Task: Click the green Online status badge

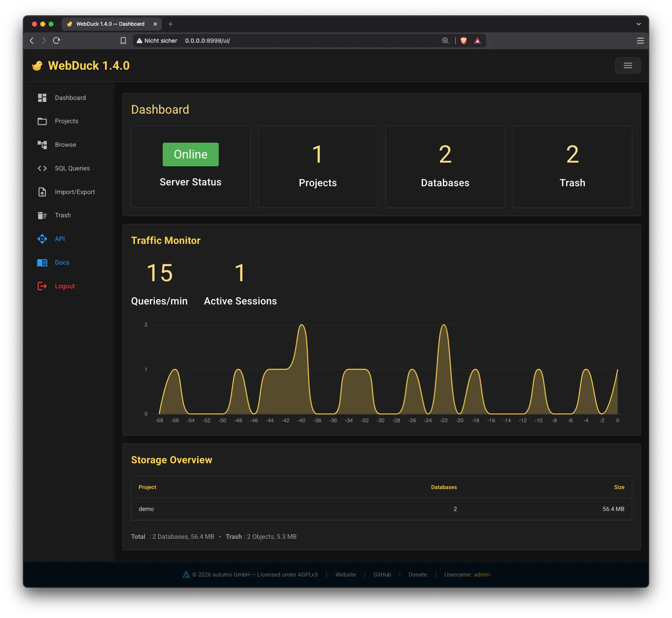Action: click(x=191, y=154)
